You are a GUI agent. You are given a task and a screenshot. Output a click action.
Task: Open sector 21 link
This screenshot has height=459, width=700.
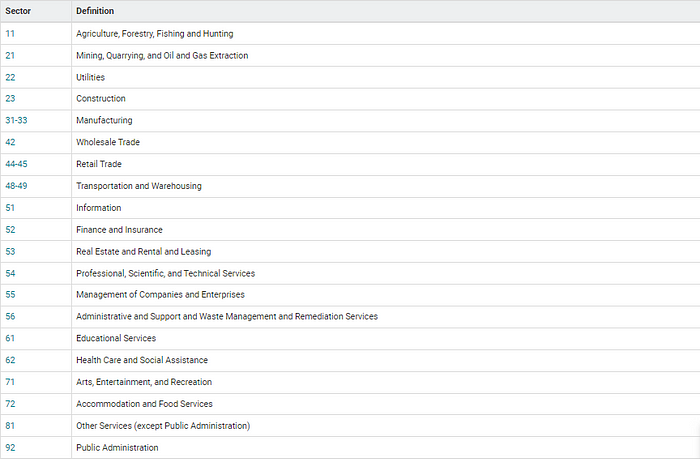(x=10, y=55)
